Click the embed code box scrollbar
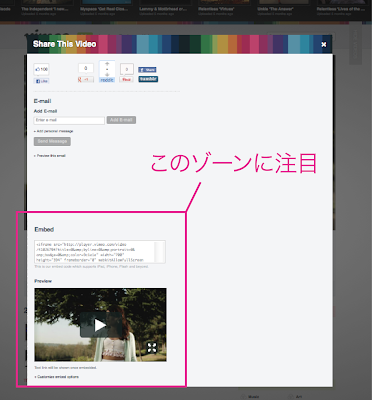Screen dimensions: 372x400 (159, 252)
